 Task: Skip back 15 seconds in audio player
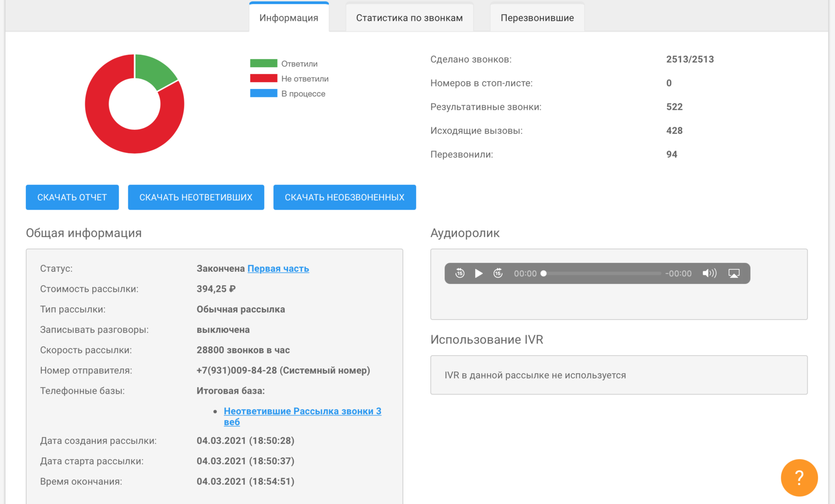coord(460,273)
